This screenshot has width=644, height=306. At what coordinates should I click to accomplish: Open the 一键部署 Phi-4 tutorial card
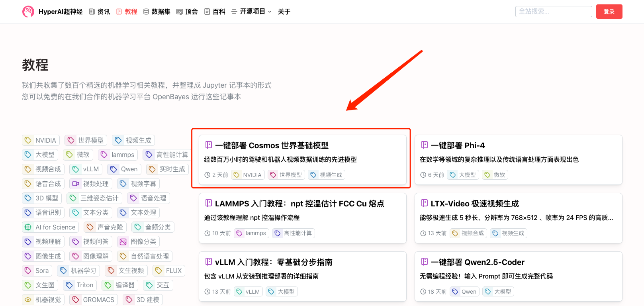point(458,145)
